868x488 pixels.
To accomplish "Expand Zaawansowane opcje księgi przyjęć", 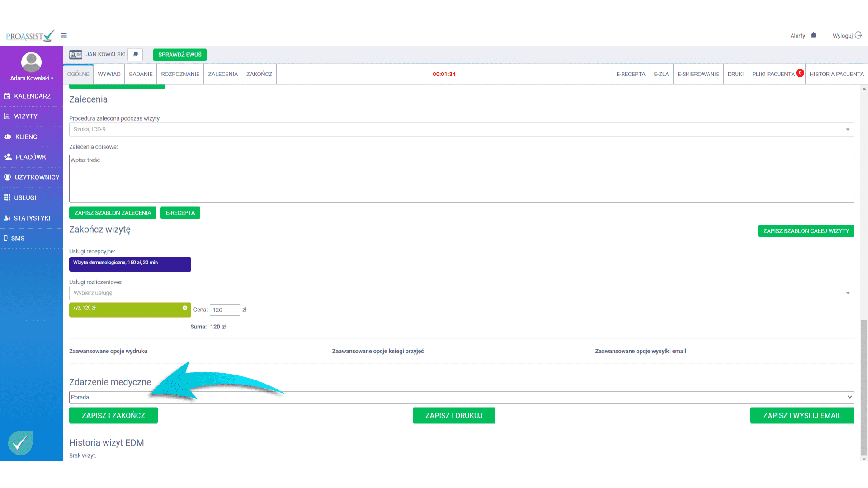I will click(378, 351).
